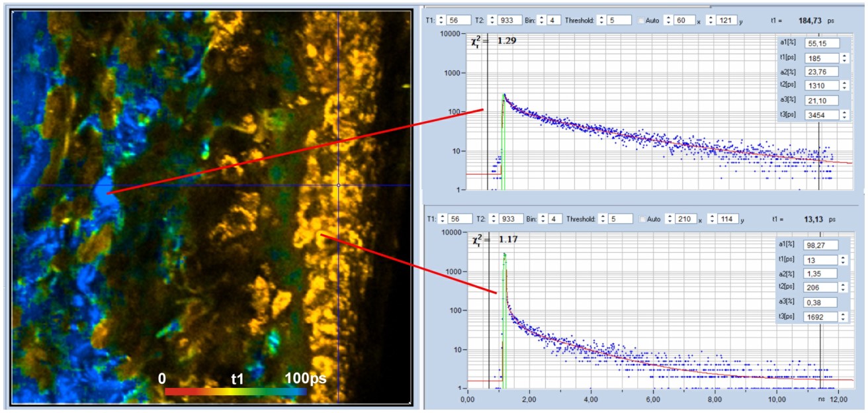Click t2[ps] stepper beside value 1310

pyautogui.click(x=844, y=86)
